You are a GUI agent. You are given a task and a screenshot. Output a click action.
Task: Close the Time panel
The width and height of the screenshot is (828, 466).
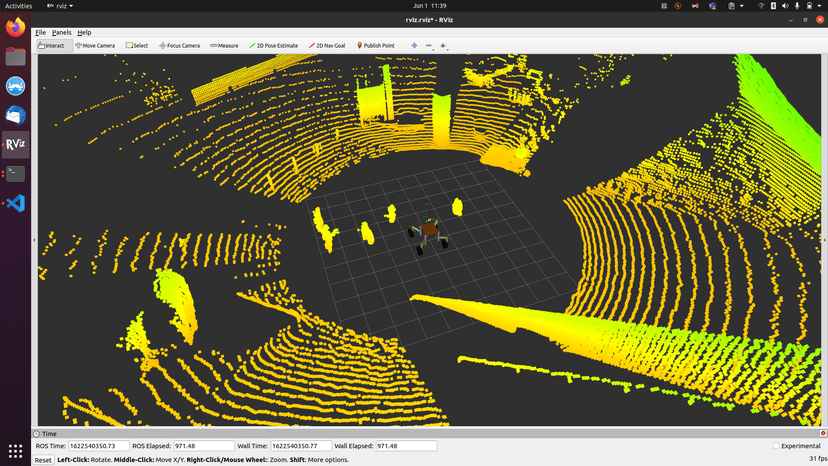coord(823,434)
